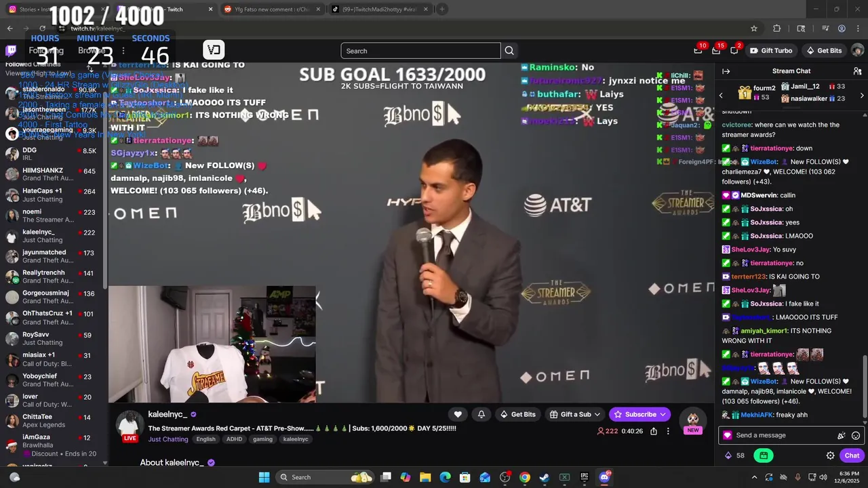This screenshot has width=868, height=488.
Task: Click the Twitch home logo
Action: tap(11, 51)
